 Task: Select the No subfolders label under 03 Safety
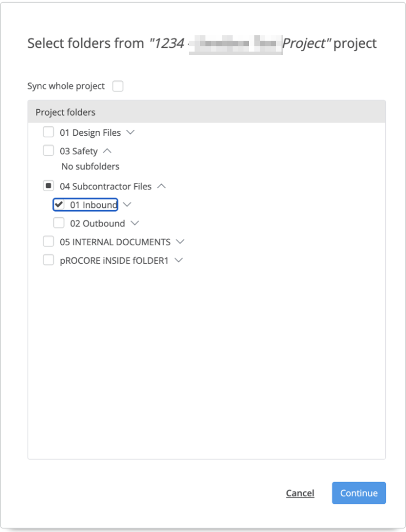(x=90, y=166)
